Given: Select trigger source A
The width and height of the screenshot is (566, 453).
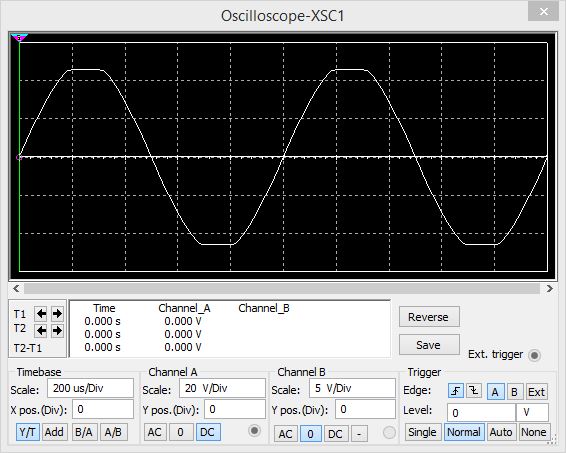Looking at the screenshot, I should 495,392.
